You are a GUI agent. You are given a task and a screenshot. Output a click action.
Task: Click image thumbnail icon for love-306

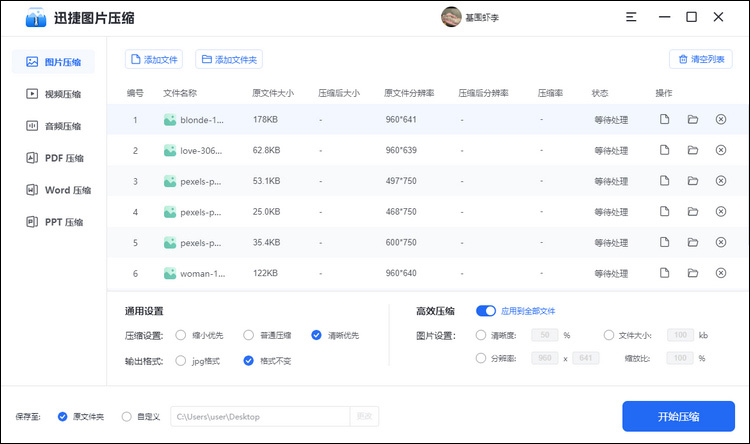[x=170, y=151]
